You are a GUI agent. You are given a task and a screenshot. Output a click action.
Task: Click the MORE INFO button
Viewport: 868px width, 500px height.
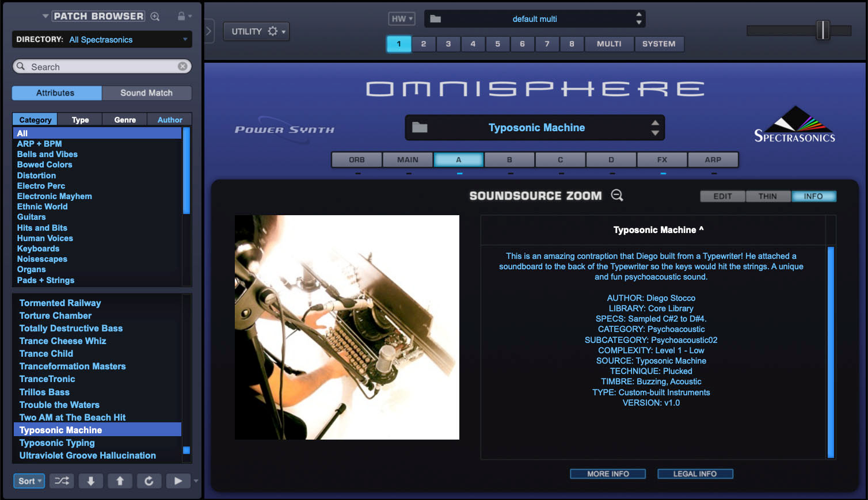[608, 474]
